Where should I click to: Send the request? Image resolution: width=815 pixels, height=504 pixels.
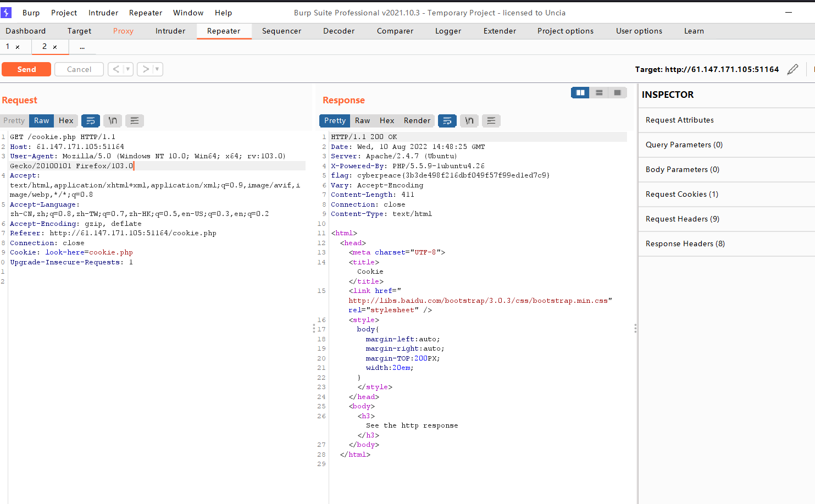(26, 69)
